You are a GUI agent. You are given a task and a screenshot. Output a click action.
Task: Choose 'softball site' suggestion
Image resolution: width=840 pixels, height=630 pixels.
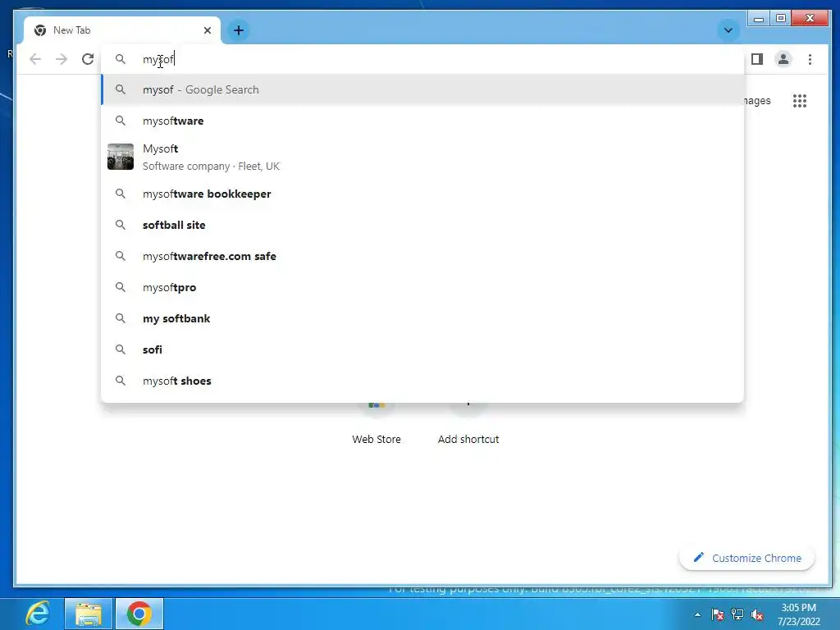coord(422,225)
